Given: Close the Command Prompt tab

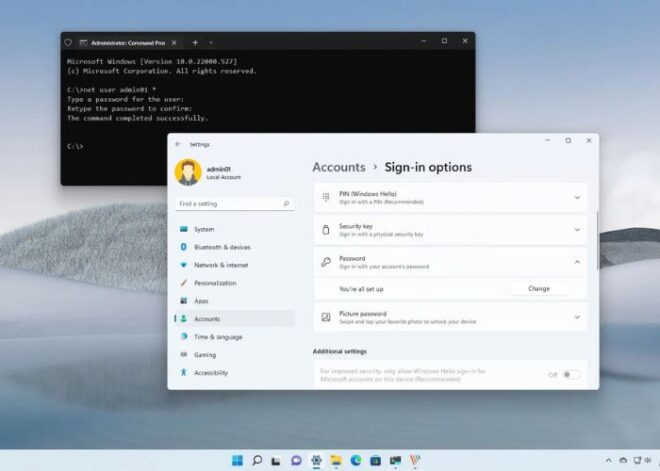Looking at the screenshot, I should point(174,43).
